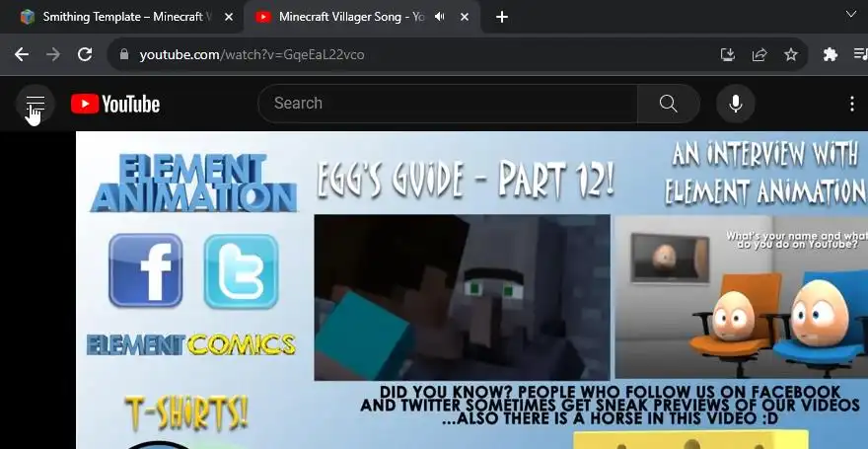Play the Egg's Guide Part 12 thumbnail
Viewport: 868px width, 449px height.
coord(462,297)
